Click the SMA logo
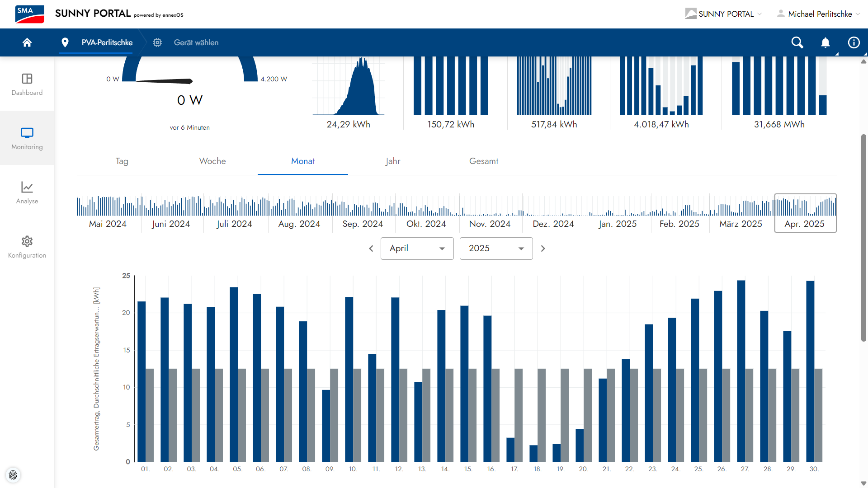 [x=29, y=14]
